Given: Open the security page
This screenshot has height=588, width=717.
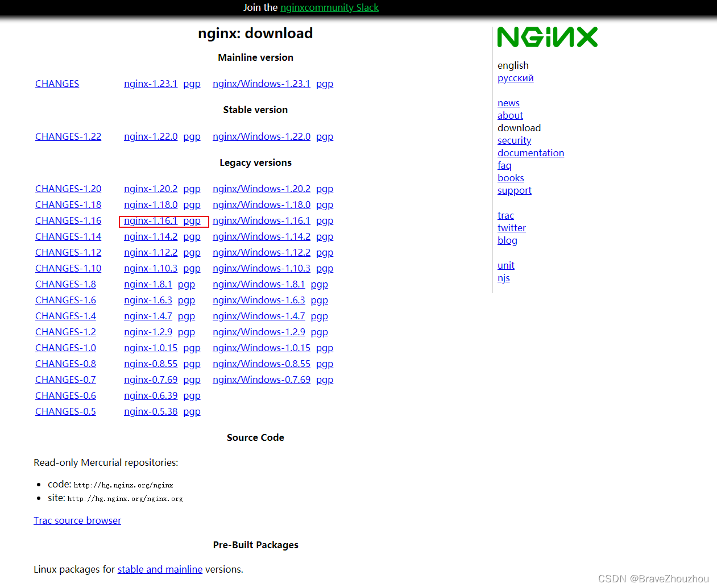Looking at the screenshot, I should click(514, 140).
